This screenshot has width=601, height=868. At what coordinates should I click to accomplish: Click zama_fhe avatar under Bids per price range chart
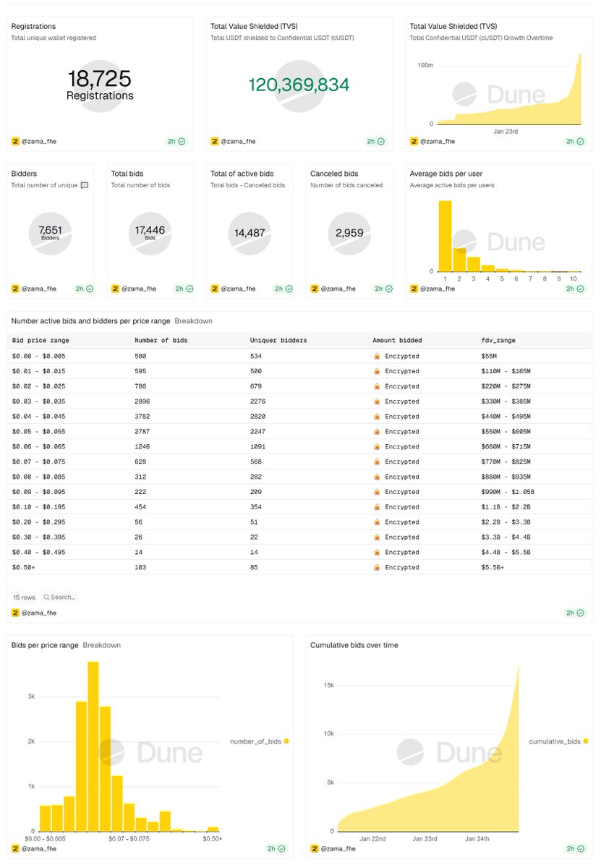15,848
